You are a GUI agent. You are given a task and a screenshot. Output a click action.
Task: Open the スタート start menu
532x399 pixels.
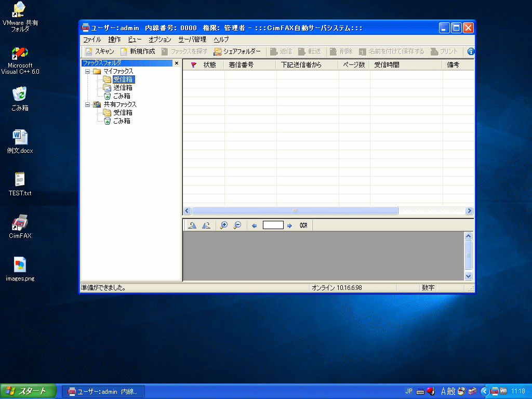coord(28,391)
